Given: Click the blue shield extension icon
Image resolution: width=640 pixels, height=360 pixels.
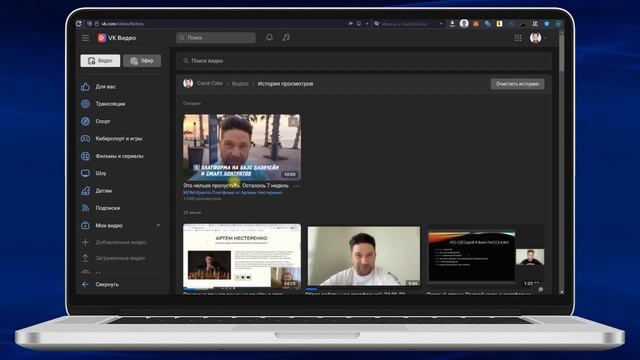Looking at the screenshot, I should tap(547, 24).
